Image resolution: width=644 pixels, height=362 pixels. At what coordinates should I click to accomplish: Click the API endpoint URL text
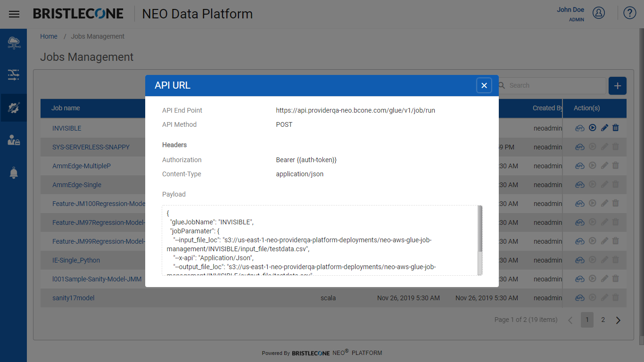tap(355, 110)
